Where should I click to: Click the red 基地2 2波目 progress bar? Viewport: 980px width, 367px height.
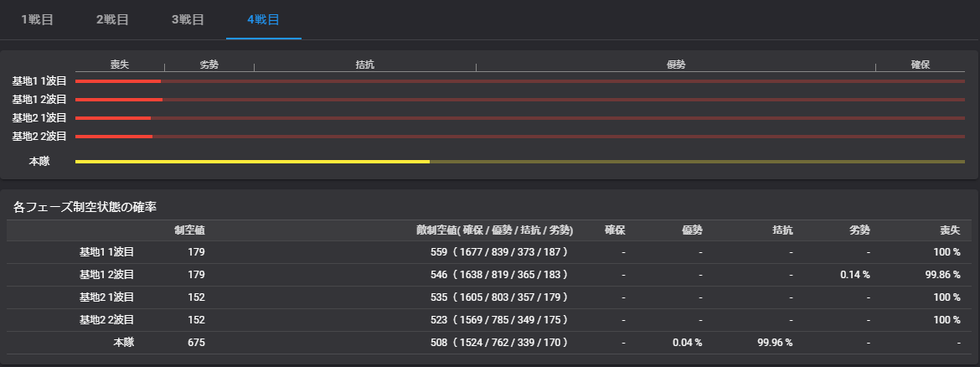tap(114, 137)
